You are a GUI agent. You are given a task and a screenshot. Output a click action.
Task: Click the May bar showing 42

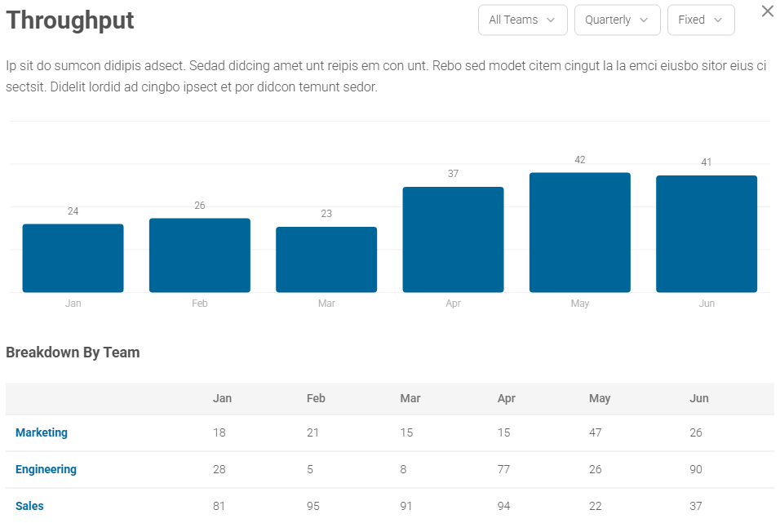click(x=579, y=233)
